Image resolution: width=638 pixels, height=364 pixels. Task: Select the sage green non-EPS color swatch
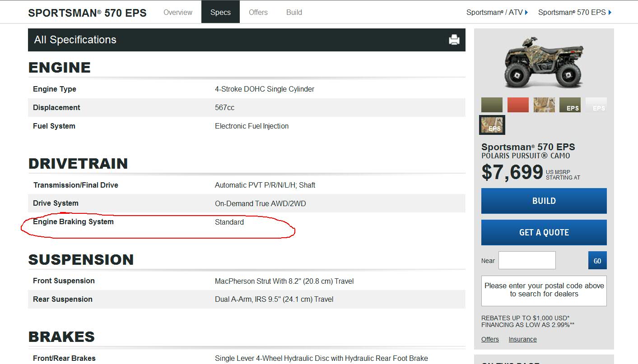492,105
